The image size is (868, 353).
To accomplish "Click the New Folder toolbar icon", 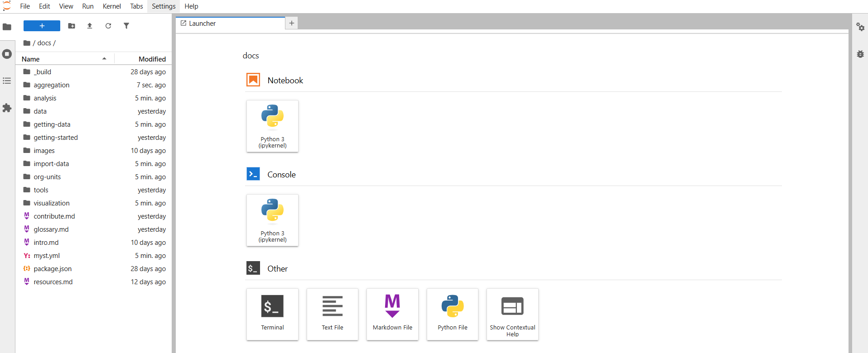I will point(72,26).
